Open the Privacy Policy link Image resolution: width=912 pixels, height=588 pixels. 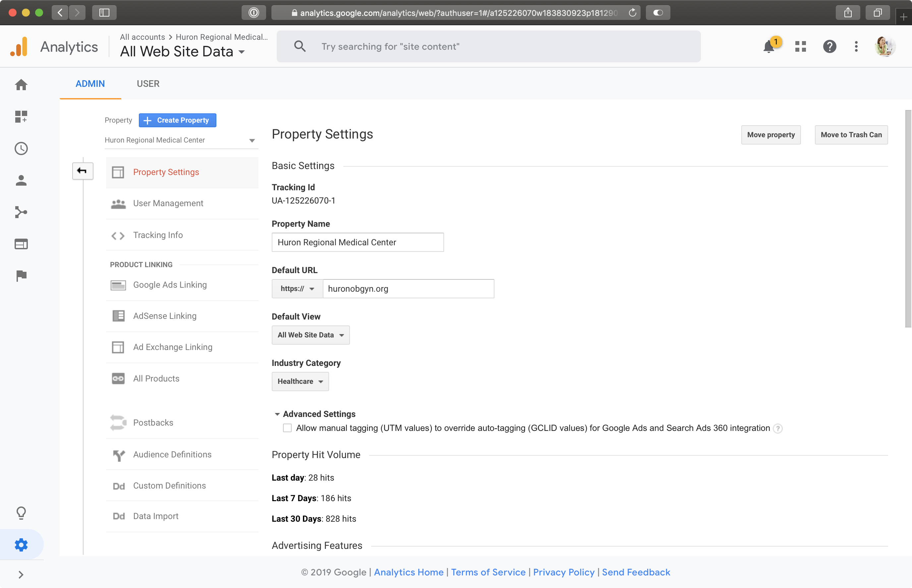[x=563, y=572]
